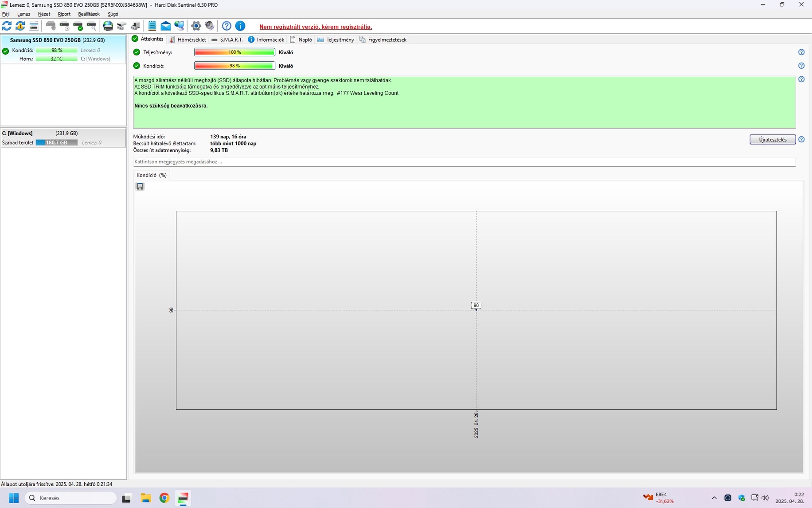Select Samsung SSD 850 EVO 250GB in disk list
The image size is (812, 508).
[x=63, y=50]
